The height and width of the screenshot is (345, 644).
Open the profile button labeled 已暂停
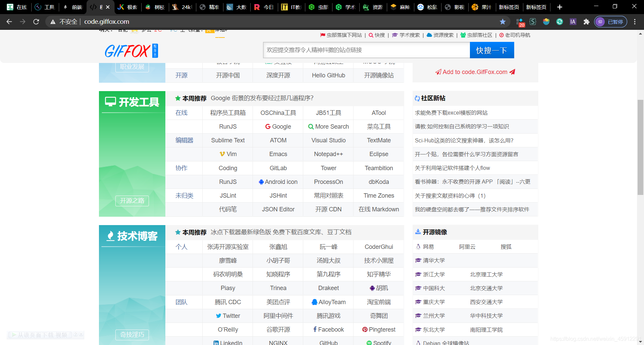point(610,22)
